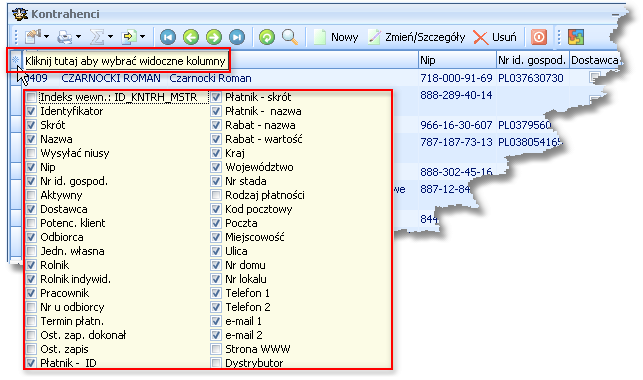The width and height of the screenshot is (643, 380).
Task: Click the printer icon
Action: (64, 37)
